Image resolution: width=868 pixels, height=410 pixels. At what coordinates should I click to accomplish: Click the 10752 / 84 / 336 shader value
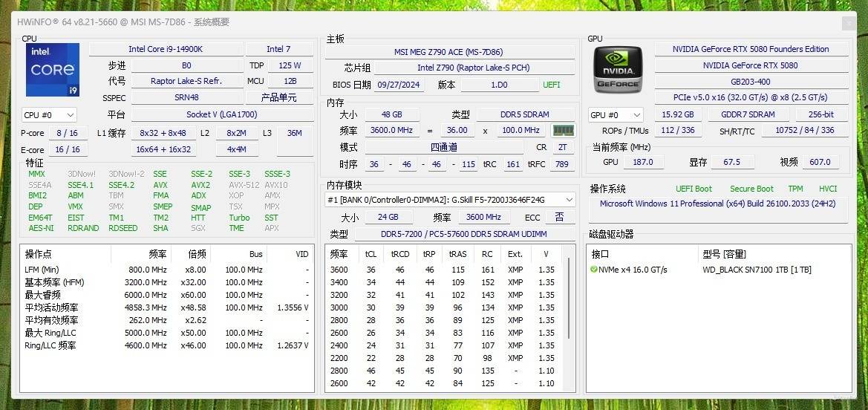805,131
